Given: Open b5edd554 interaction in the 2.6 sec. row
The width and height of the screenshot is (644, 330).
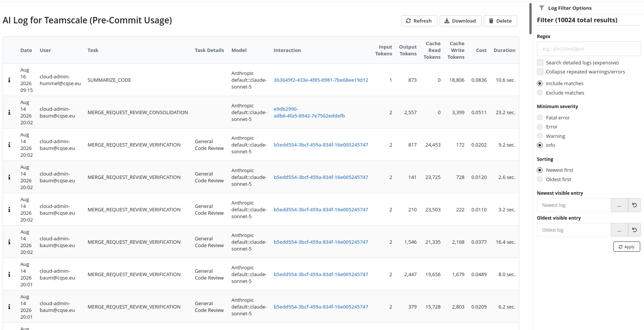Looking at the screenshot, I should click(x=321, y=177).
